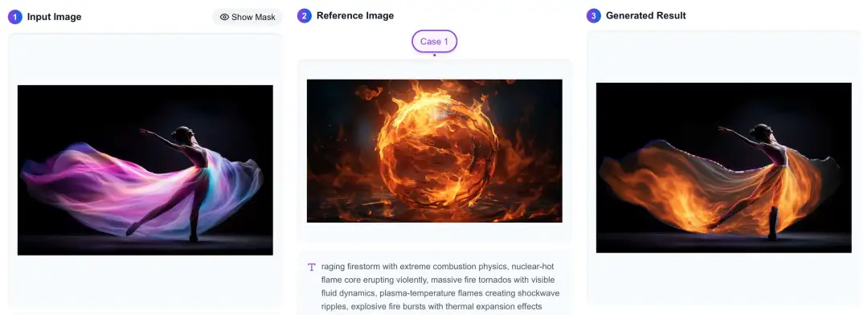Click the small dot below Case 1
The height and width of the screenshot is (315, 868).
435,55
